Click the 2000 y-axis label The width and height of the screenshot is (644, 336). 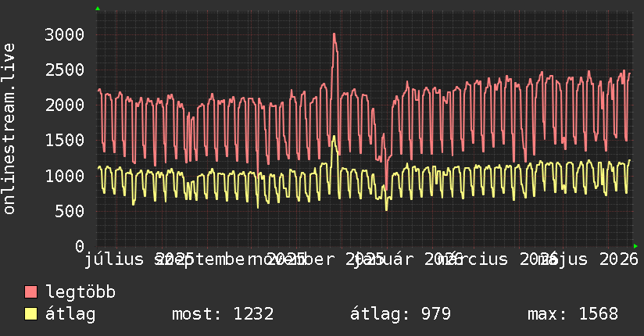pyautogui.click(x=65, y=105)
